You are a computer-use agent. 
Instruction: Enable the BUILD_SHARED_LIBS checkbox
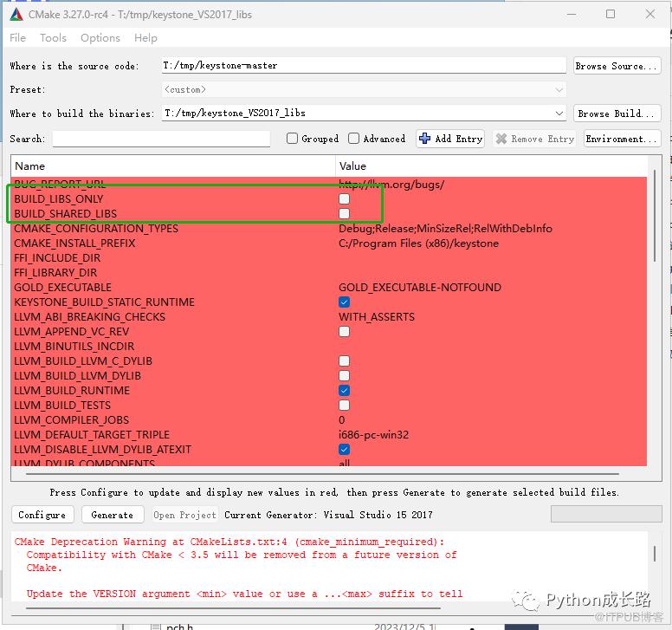click(344, 213)
